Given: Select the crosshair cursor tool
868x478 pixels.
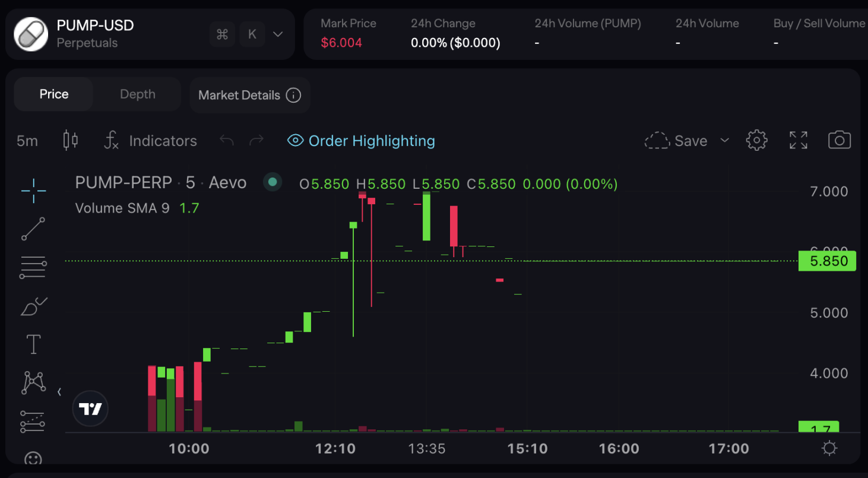Looking at the screenshot, I should coord(33,190).
